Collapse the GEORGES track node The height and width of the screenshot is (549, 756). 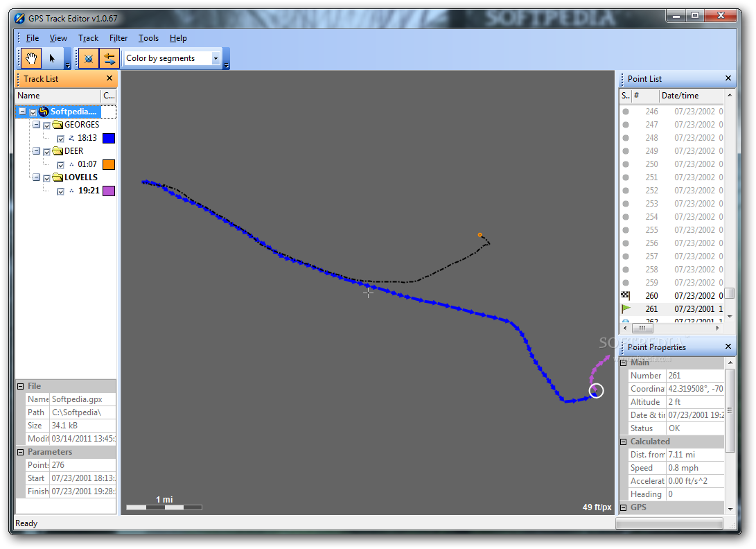tap(36, 125)
